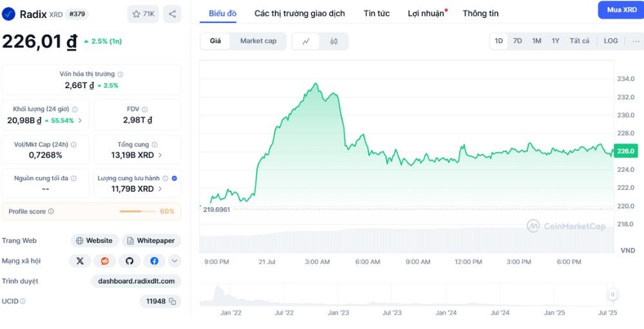Open the Reddit community link
The width and height of the screenshot is (644, 329).
click(104, 261)
